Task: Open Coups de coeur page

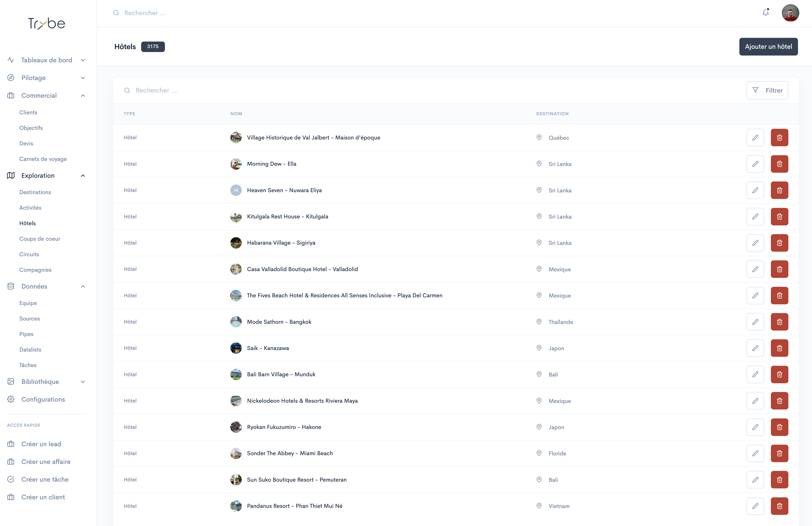Action: [40, 239]
